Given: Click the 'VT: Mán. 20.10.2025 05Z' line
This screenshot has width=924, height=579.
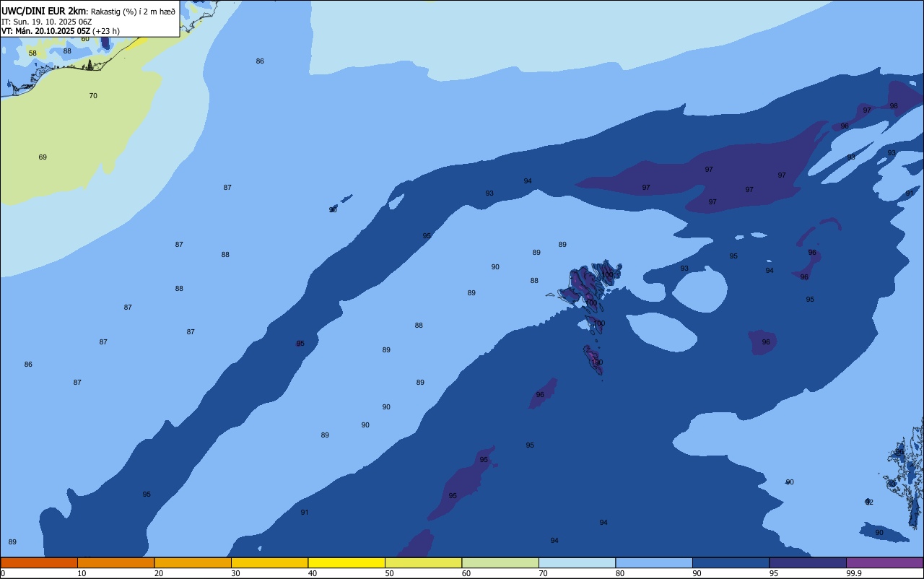Looking at the screenshot, I should pos(46,31).
